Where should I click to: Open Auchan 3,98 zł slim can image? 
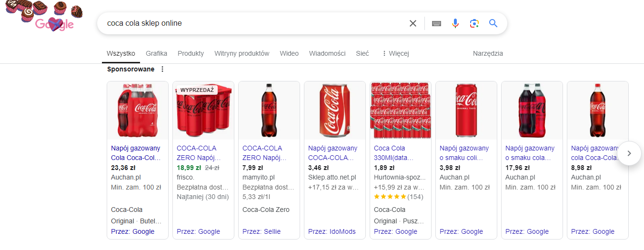466,110
